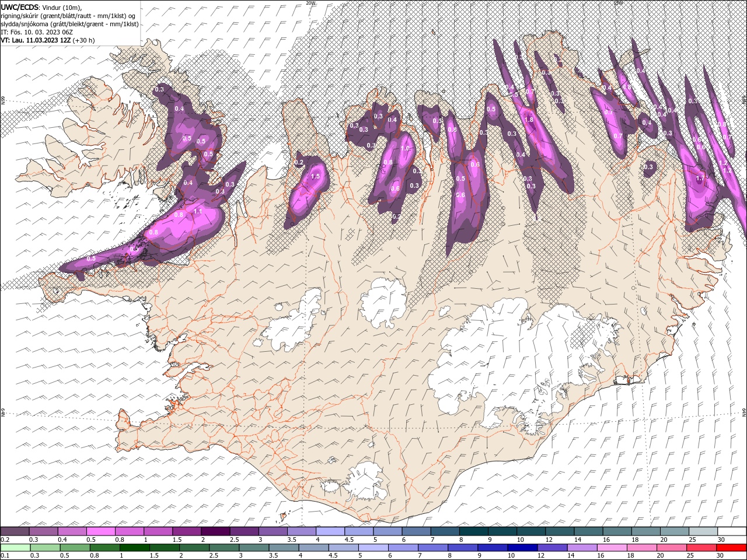Select the upper legend swatch labeled 3.5

(301, 531)
